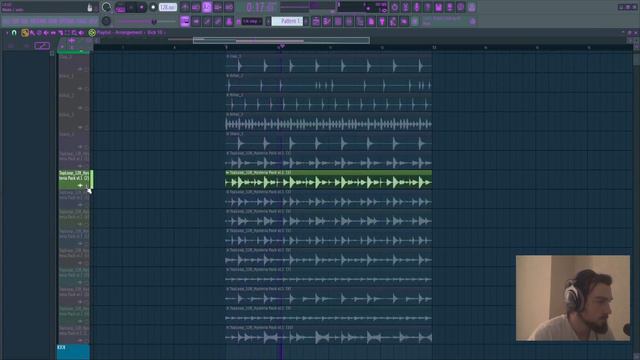Select the playlist Delete tool

(x=39, y=33)
